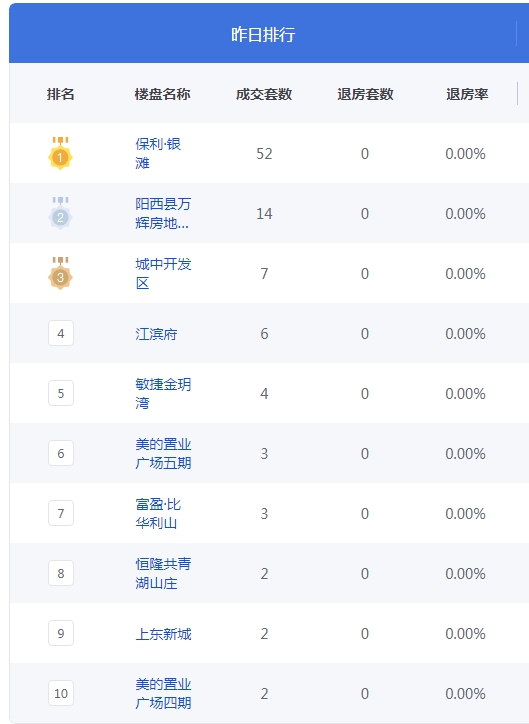
Task: Select the 昨日排行 tab header
Action: (263, 34)
